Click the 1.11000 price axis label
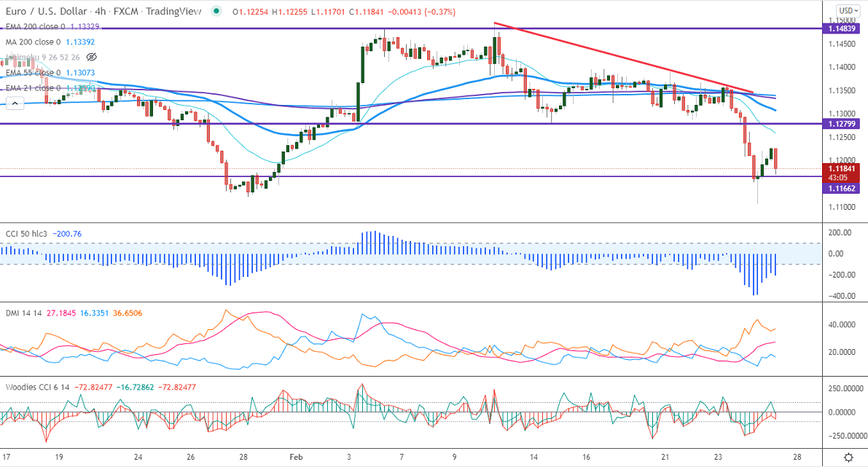The image size is (868, 467). tap(842, 207)
